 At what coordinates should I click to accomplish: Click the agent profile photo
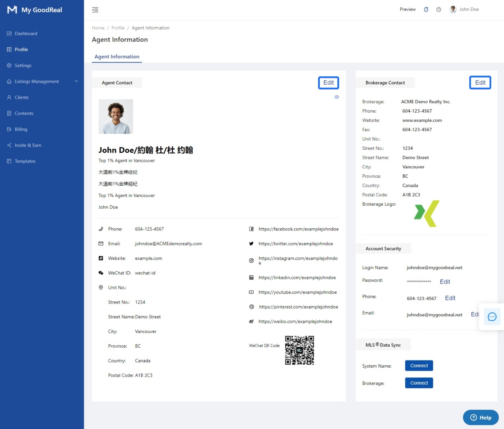(x=116, y=117)
